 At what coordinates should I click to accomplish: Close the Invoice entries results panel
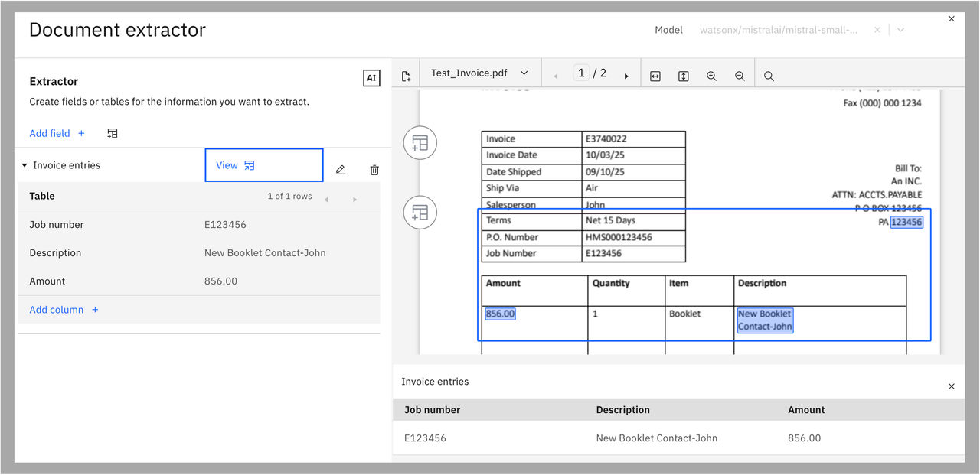[952, 386]
